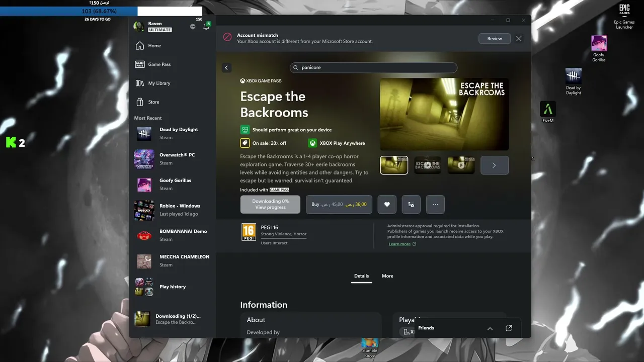Viewport: 644px width, 362px height.
Task: Select Overwatch PC in Most Recent
Action: click(172, 159)
